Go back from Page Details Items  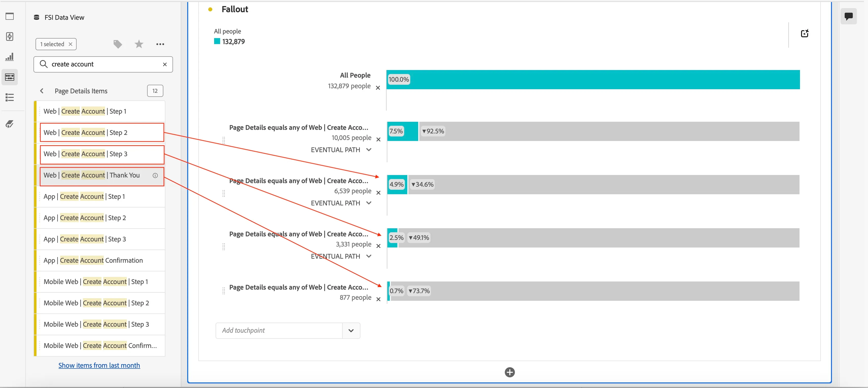click(42, 91)
